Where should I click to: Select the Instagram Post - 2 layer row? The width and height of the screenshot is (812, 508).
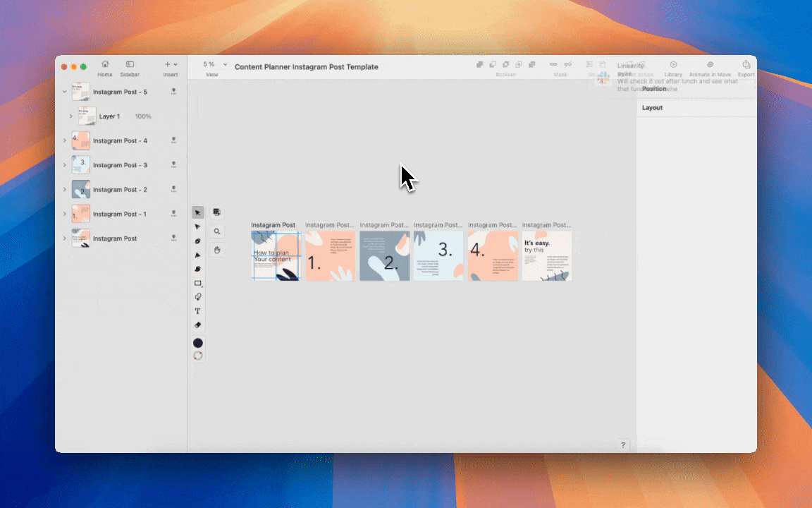[121, 189]
